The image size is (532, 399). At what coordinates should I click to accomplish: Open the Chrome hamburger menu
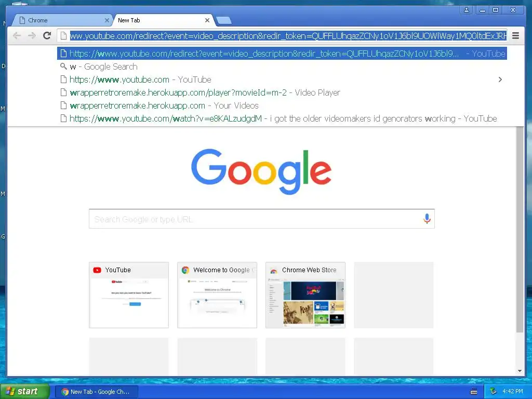click(x=515, y=36)
